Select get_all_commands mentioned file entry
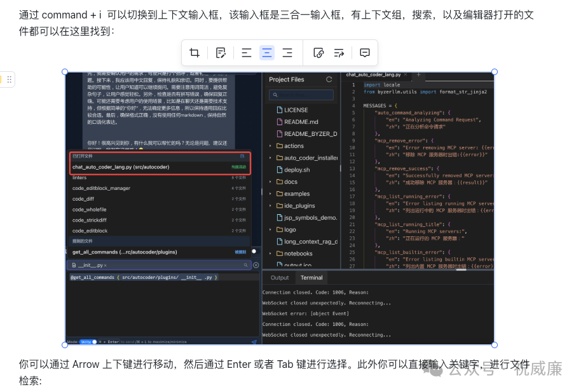The height and width of the screenshot is (392, 581). pos(160,252)
